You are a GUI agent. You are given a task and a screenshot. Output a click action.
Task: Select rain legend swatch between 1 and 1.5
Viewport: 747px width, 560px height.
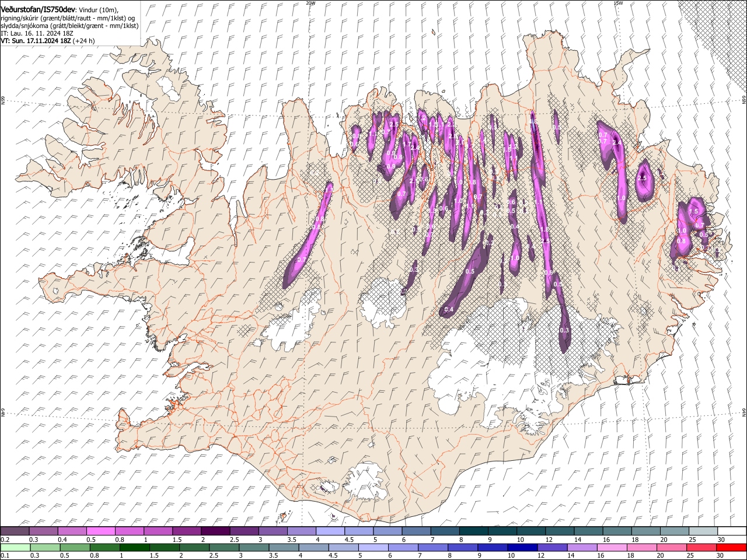click(135, 547)
